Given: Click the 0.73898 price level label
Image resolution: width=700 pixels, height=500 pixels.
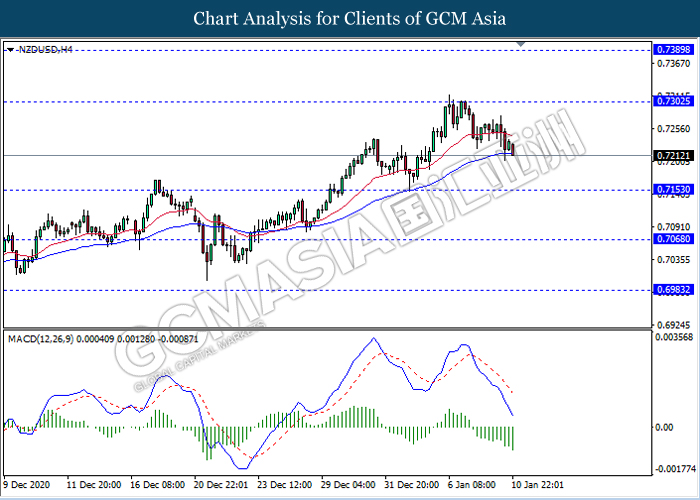Looking at the screenshot, I should click(673, 50).
